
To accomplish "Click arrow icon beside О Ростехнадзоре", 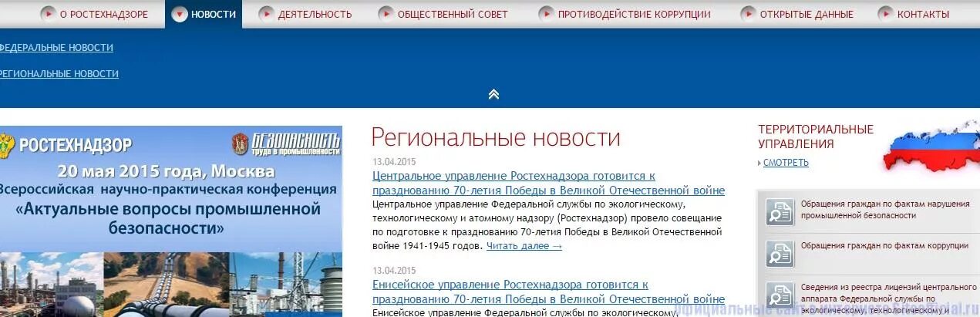I will [49, 14].
